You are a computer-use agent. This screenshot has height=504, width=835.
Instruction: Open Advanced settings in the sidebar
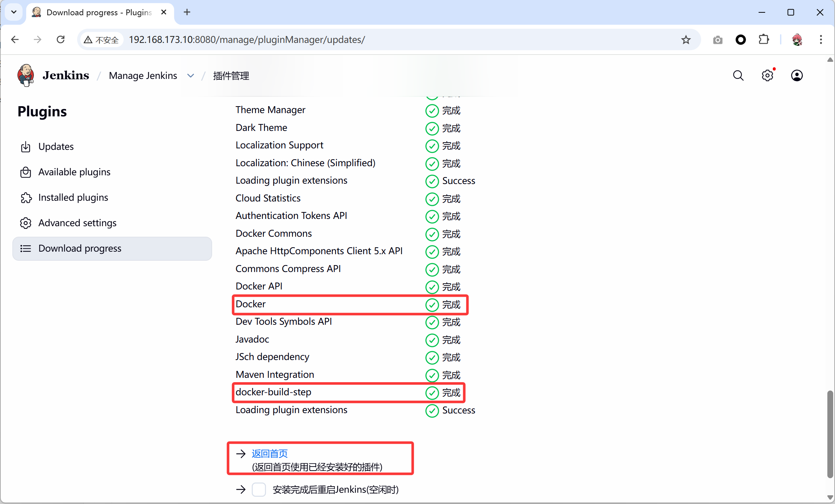tap(77, 223)
